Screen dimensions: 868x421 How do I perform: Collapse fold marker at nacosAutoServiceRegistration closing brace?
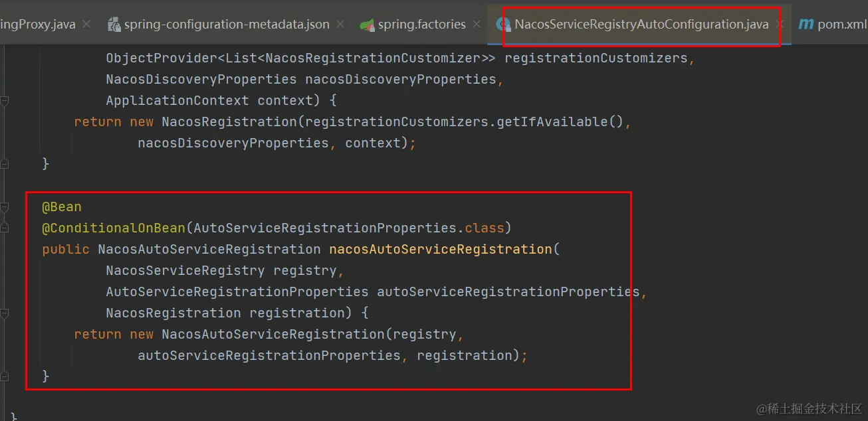point(5,377)
